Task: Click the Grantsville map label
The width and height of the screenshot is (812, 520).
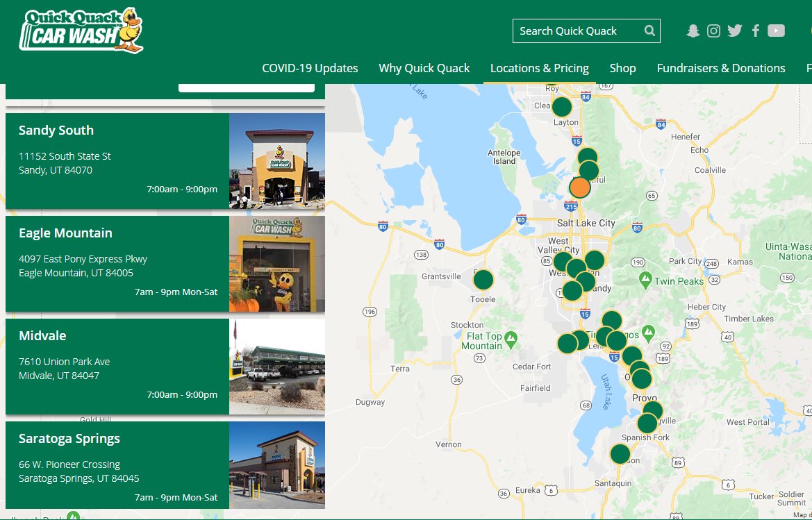Action: pyautogui.click(x=440, y=276)
